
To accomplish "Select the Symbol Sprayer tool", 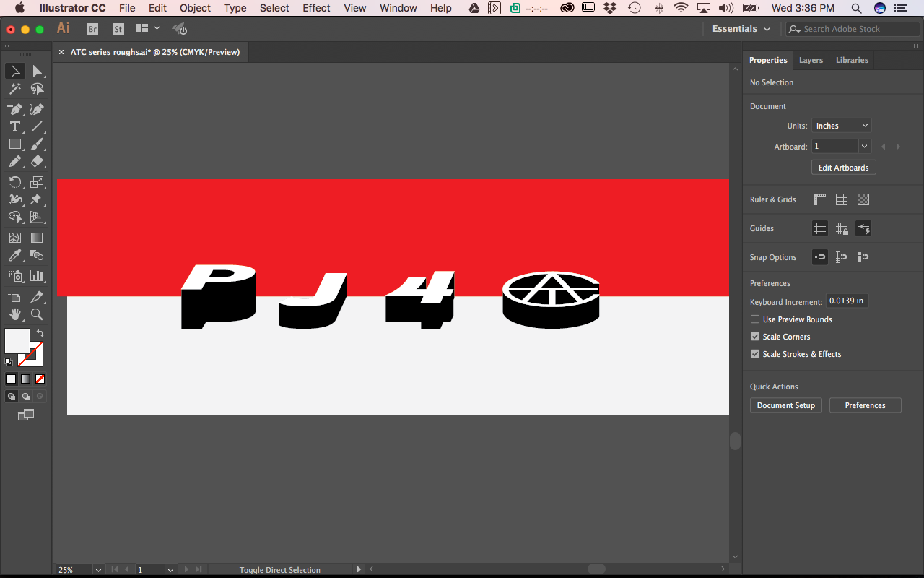I will [15, 276].
